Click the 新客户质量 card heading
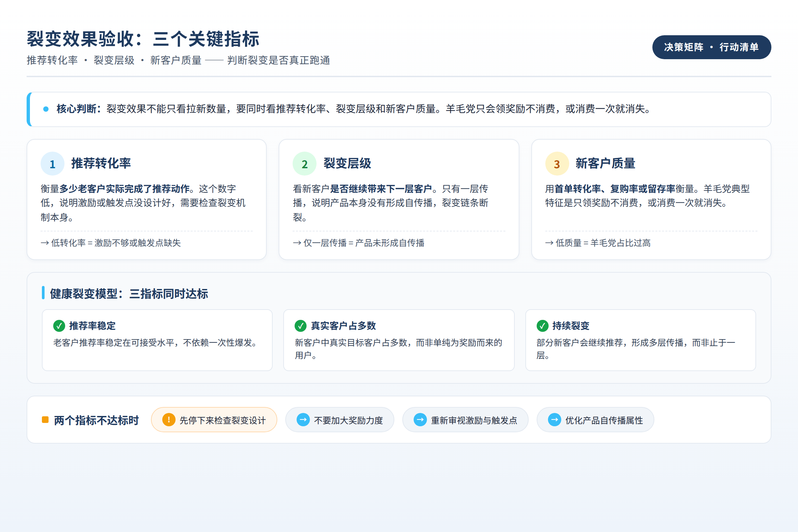The width and height of the screenshot is (798, 532). coord(605,163)
